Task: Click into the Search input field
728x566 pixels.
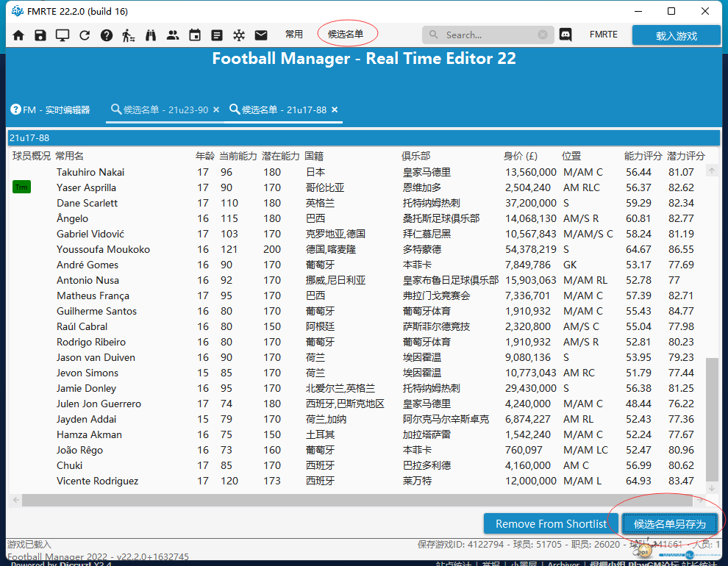Action: tap(488, 35)
